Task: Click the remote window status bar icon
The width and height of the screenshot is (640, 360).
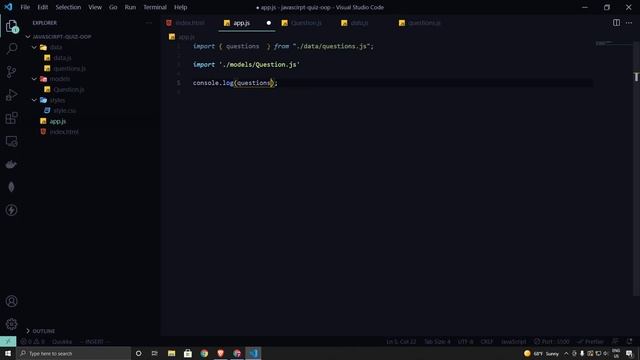Action: pyautogui.click(x=8, y=341)
